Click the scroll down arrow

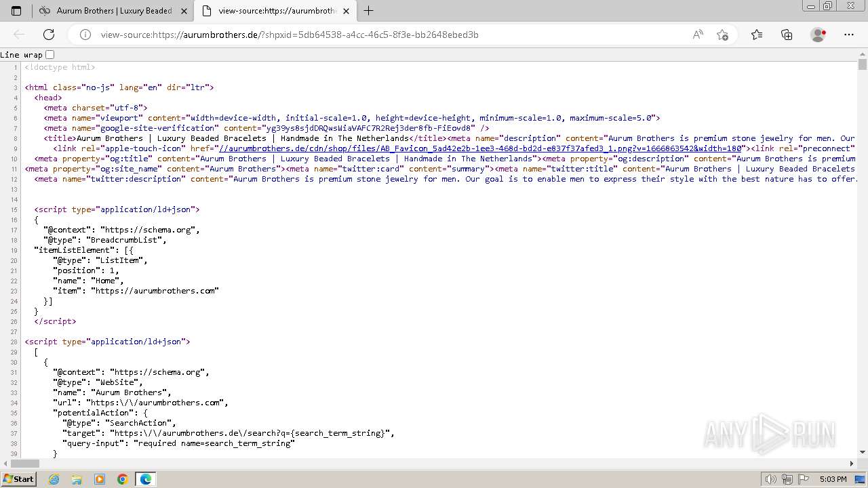[863, 452]
